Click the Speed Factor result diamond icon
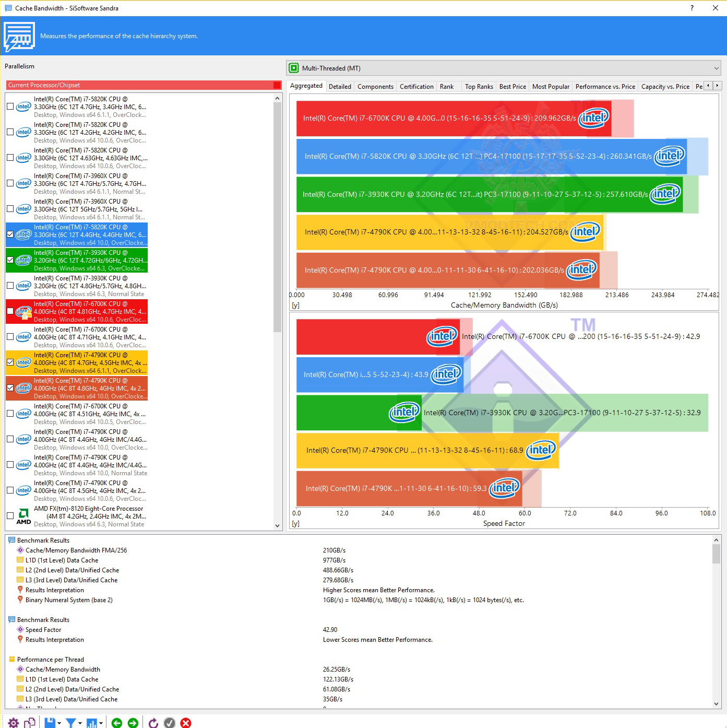Image resolution: width=727 pixels, height=728 pixels. [20, 629]
